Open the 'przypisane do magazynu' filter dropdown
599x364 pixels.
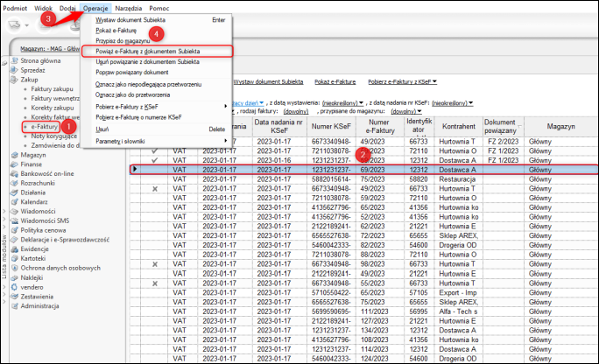pos(404,112)
